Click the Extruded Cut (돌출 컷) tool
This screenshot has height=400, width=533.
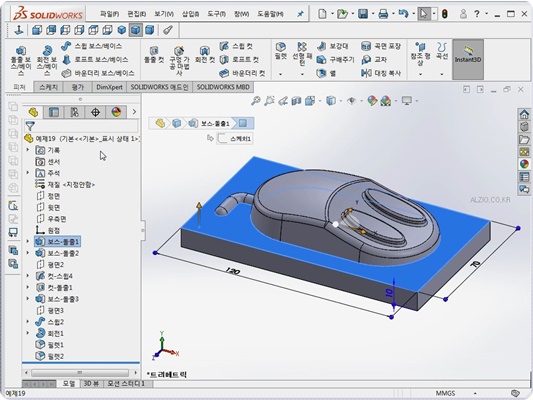click(x=154, y=54)
